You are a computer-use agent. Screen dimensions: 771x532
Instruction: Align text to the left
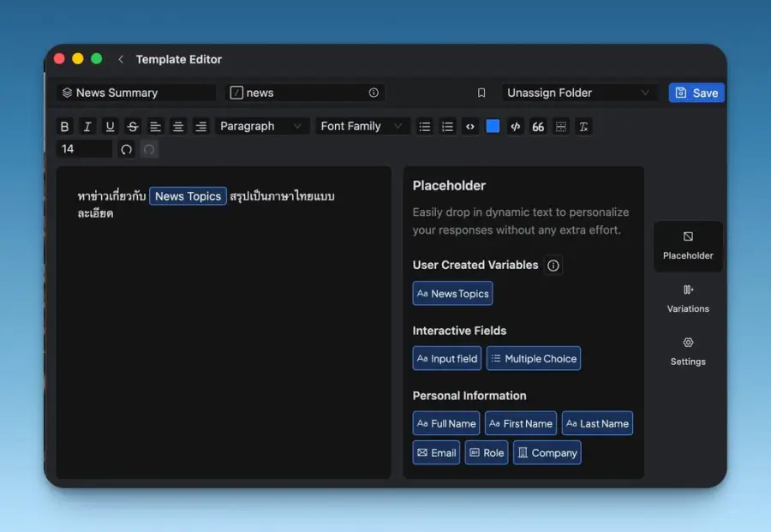pos(155,127)
